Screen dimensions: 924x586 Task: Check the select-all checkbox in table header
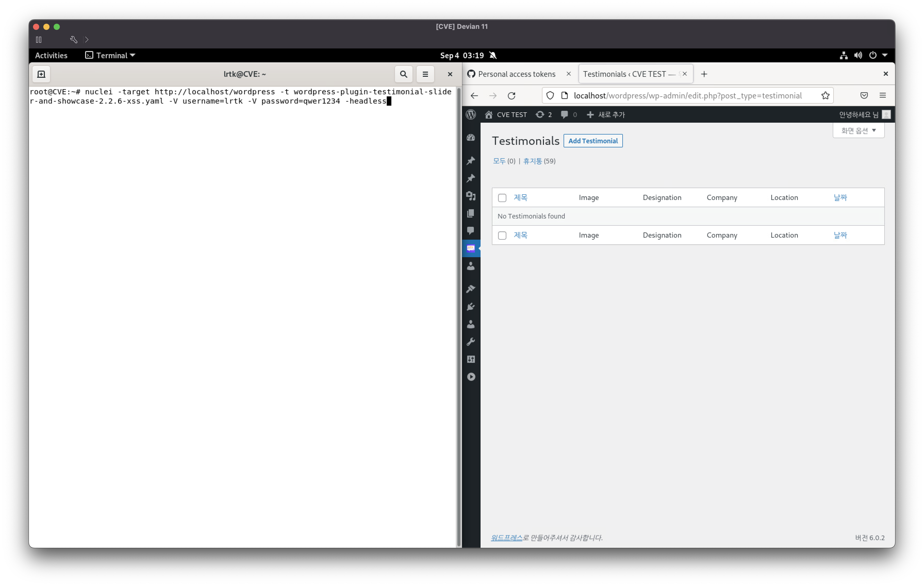pyautogui.click(x=502, y=198)
